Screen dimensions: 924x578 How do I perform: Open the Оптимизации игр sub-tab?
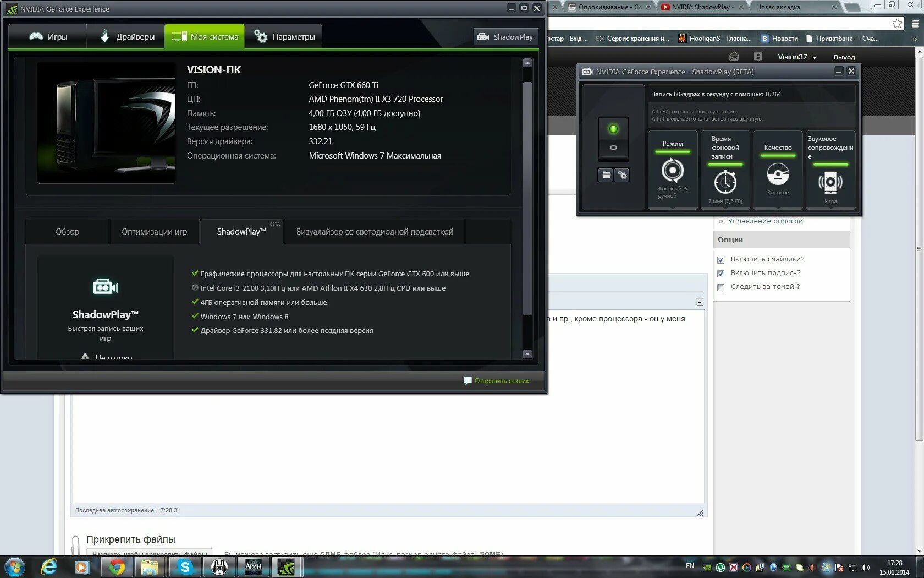pos(154,232)
